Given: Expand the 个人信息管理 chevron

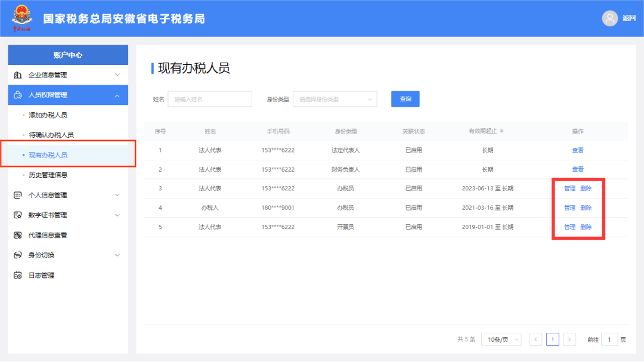Looking at the screenshot, I should click(117, 195).
